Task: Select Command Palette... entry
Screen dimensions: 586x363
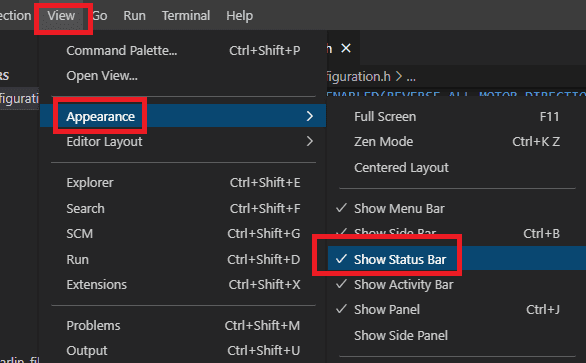Action: tap(183, 50)
